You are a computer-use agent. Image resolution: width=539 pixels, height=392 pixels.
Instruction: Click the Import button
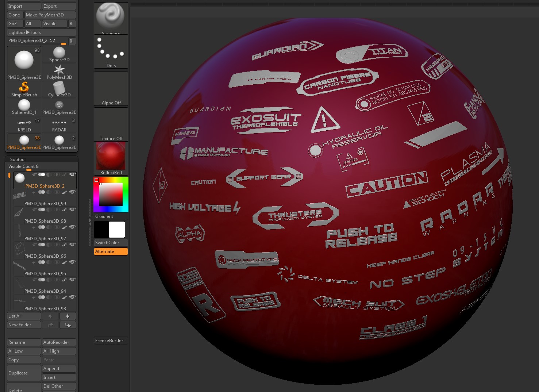click(24, 6)
